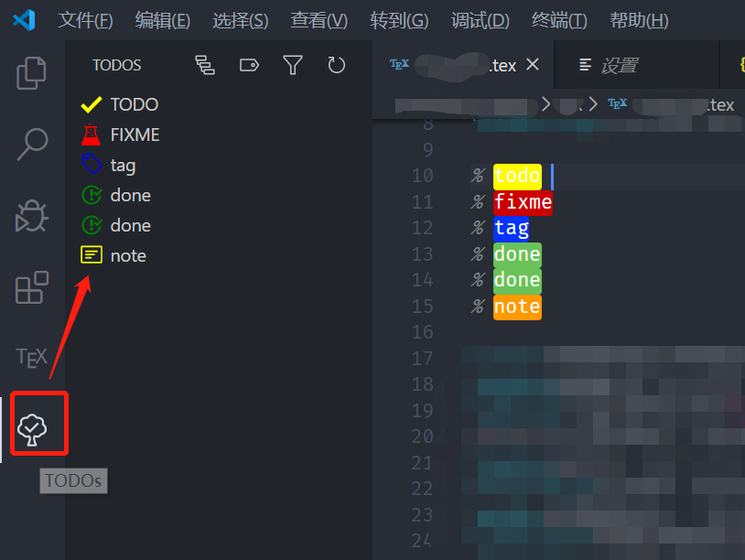Screen dimensions: 745x560
Task: Open the TeX (LaTeX Workshop) panel
Action: [x=31, y=357]
